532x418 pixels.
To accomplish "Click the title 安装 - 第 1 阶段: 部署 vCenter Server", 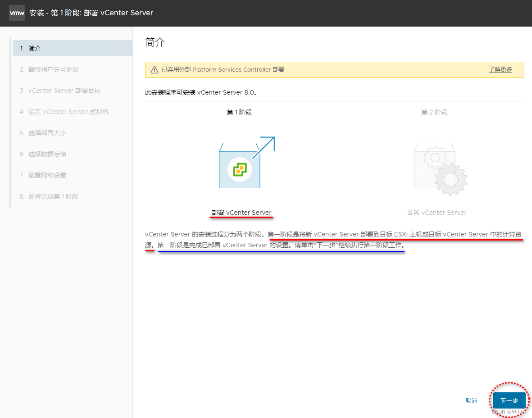I will pos(91,13).
